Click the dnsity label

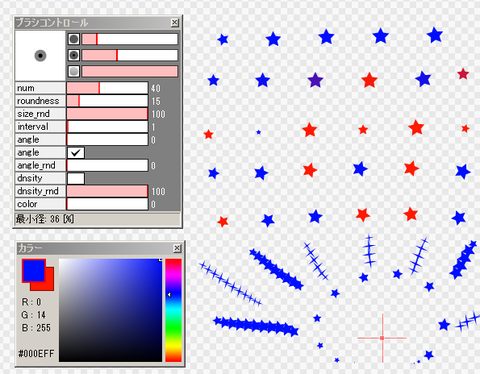tap(40, 178)
